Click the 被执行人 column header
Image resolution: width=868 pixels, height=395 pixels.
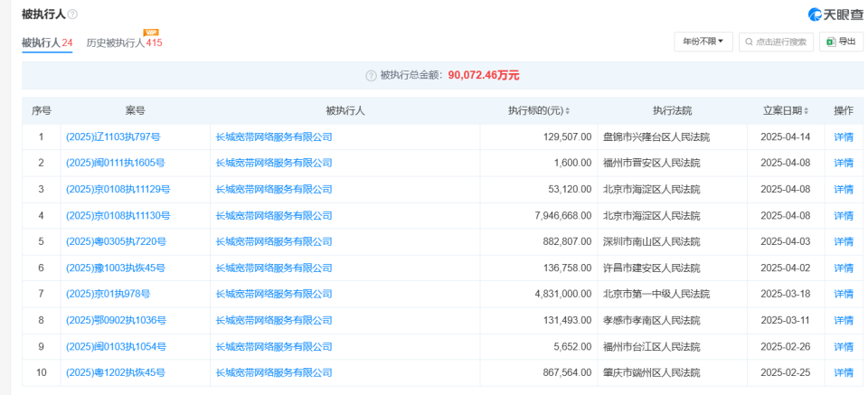(x=345, y=110)
